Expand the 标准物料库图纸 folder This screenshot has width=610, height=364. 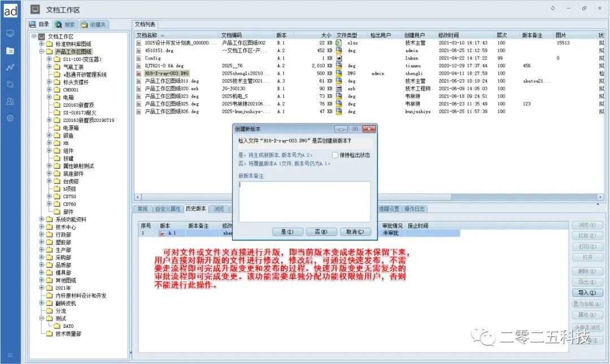(x=42, y=43)
